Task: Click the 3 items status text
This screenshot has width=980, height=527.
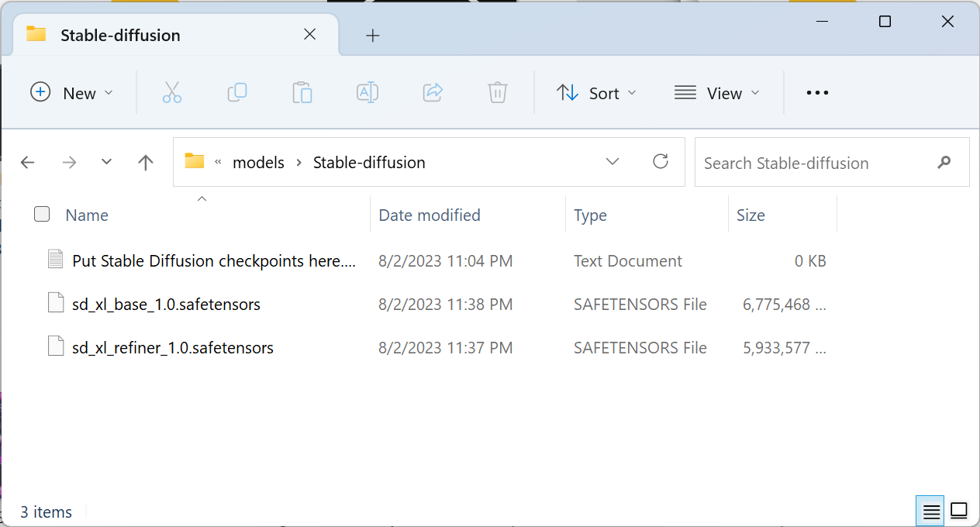Action: (x=46, y=512)
